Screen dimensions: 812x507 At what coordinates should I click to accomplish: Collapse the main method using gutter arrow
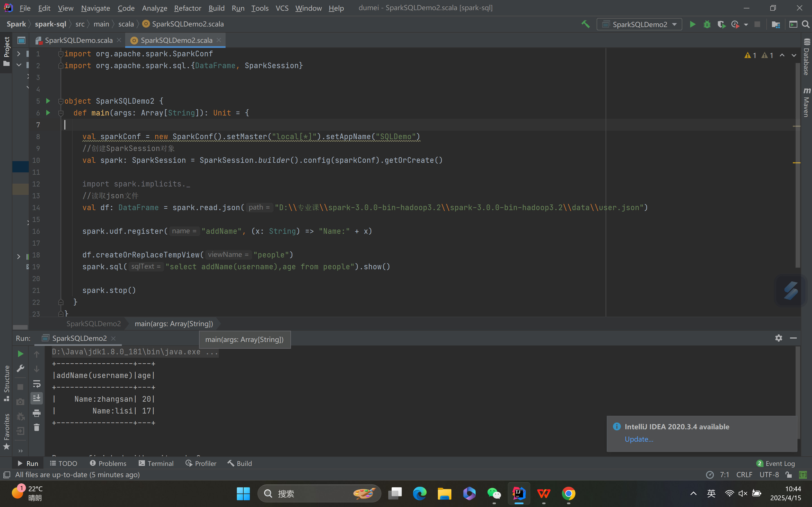pos(61,113)
